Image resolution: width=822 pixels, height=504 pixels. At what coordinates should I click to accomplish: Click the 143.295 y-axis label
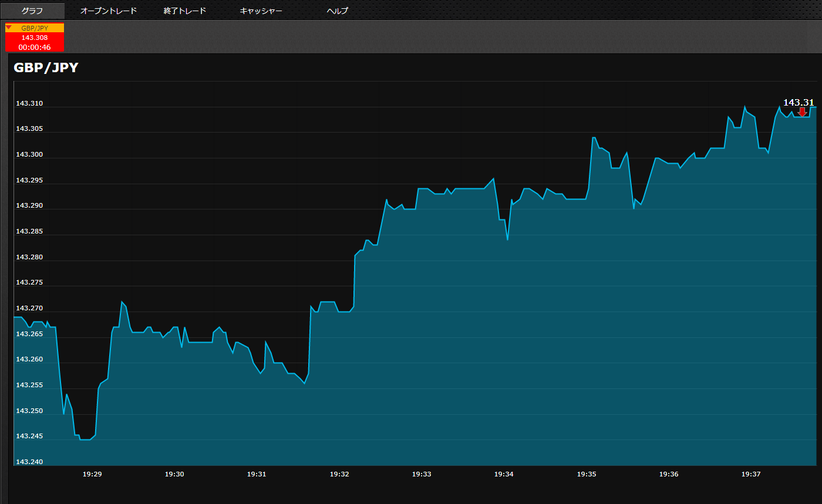[29, 180]
